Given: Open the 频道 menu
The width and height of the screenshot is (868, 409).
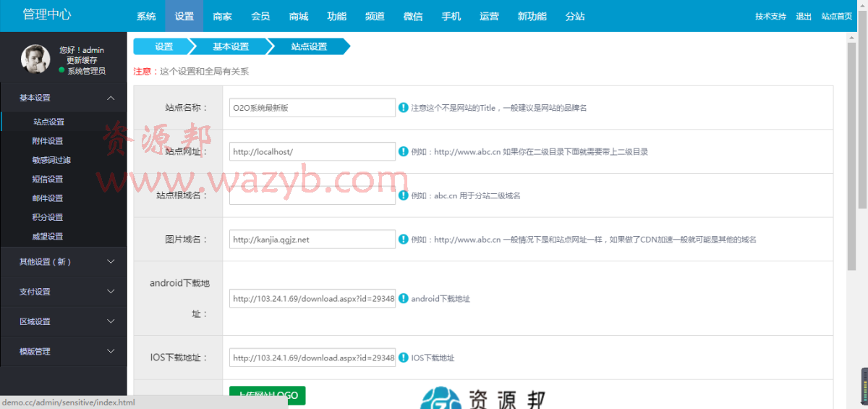Looking at the screenshot, I should [375, 16].
